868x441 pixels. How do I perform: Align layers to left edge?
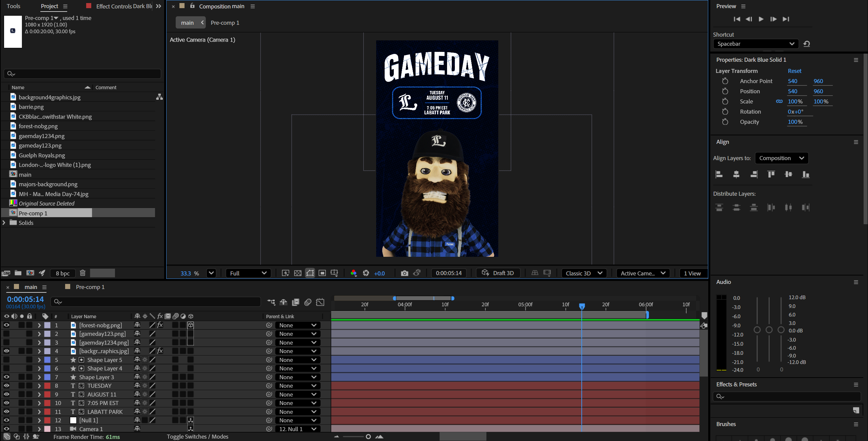pos(719,174)
